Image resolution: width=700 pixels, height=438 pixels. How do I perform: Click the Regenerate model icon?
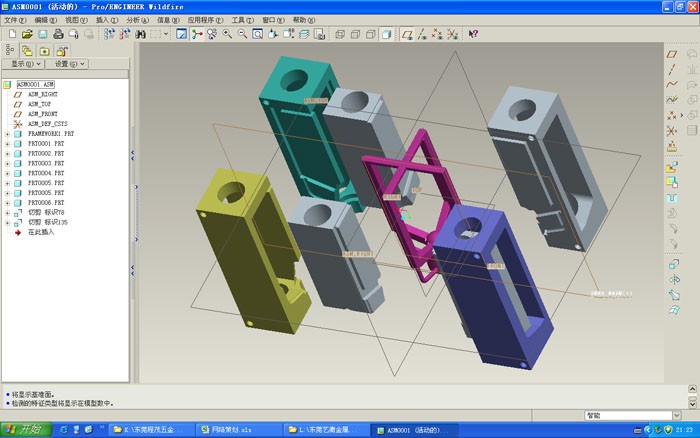pyautogui.click(x=109, y=34)
